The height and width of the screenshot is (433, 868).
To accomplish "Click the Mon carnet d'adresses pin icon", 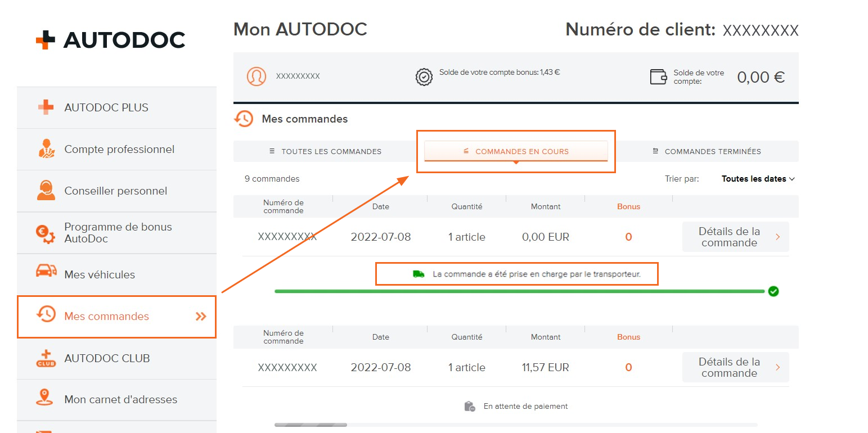I will coord(46,399).
